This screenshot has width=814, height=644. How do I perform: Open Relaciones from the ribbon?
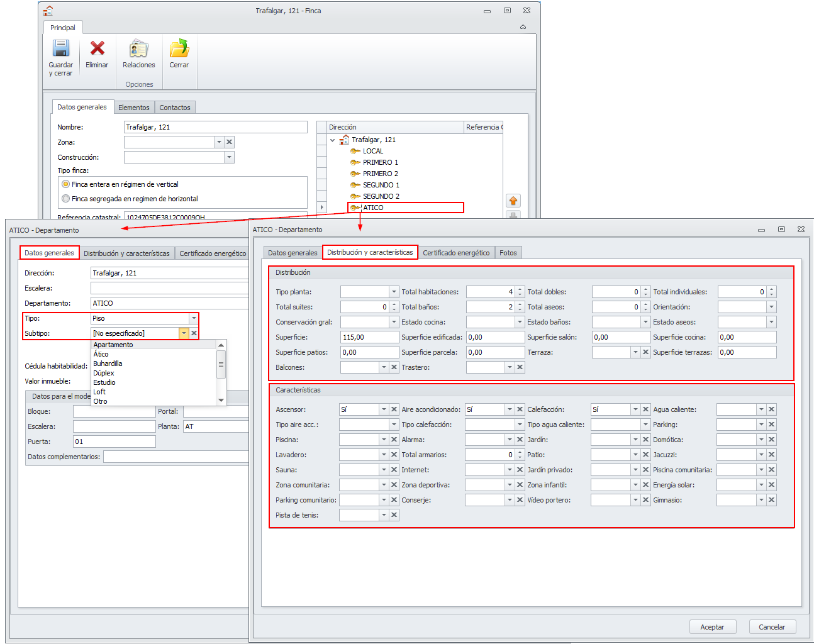pos(138,50)
